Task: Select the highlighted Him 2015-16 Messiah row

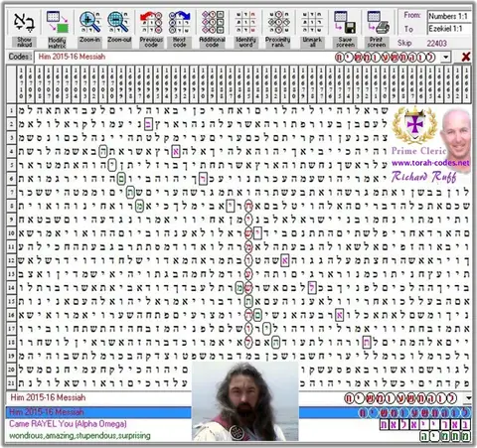Action: (x=238, y=412)
